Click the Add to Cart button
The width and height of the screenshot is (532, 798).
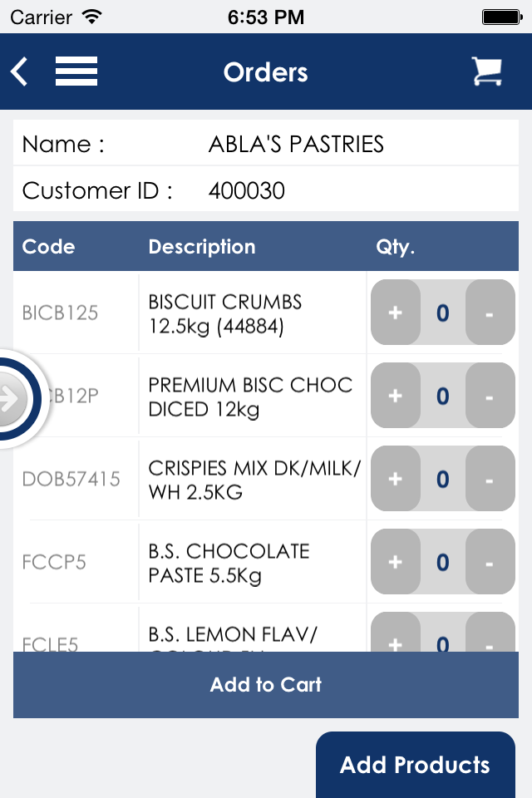tap(266, 684)
